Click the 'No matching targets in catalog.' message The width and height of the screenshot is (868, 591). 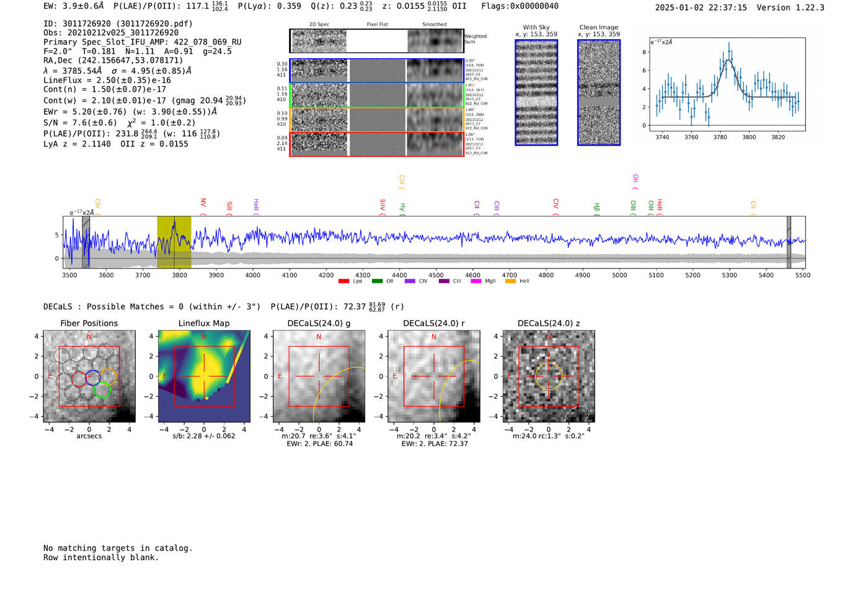[x=118, y=548]
